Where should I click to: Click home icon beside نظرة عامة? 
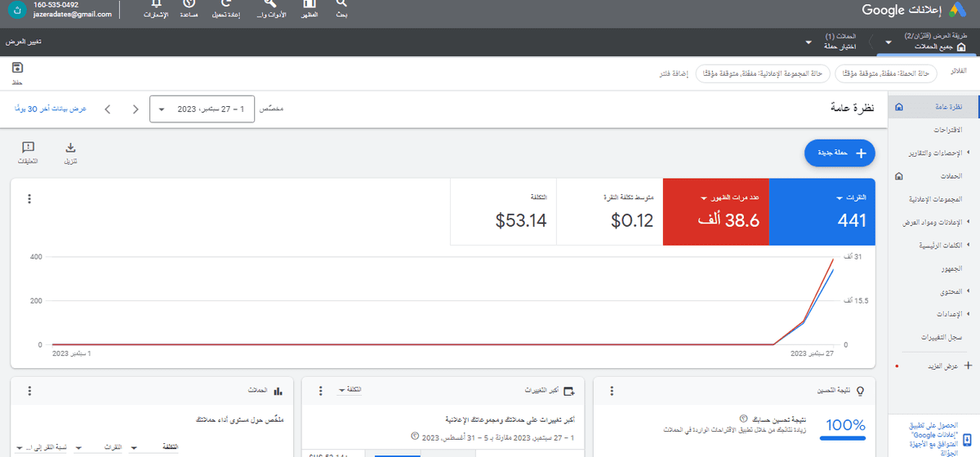899,107
